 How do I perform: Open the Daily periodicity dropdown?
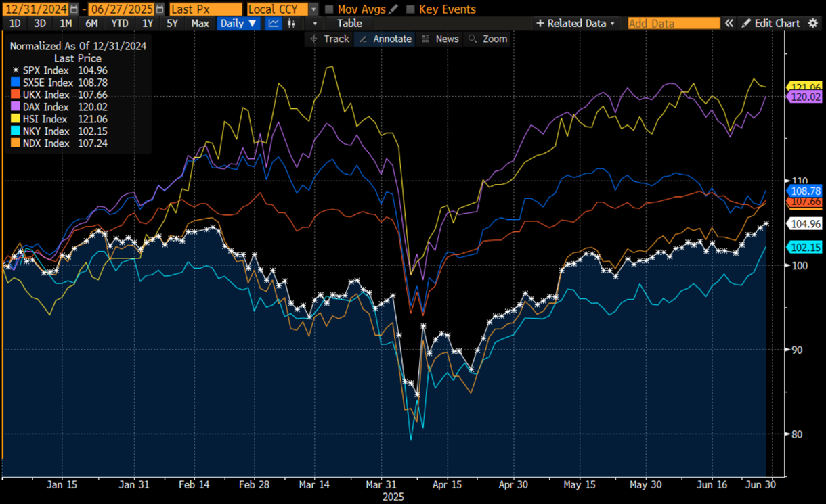click(x=238, y=23)
